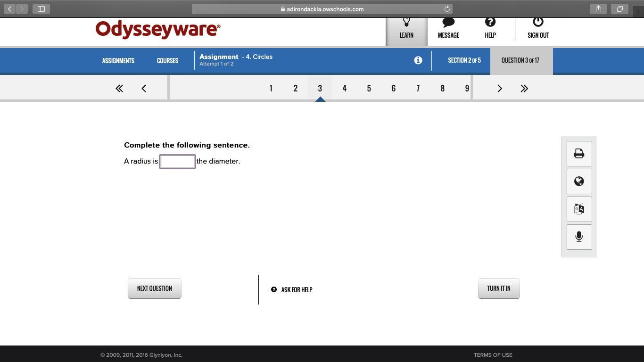
Task: Click the Safari forward arrow button
Action: (22, 9)
